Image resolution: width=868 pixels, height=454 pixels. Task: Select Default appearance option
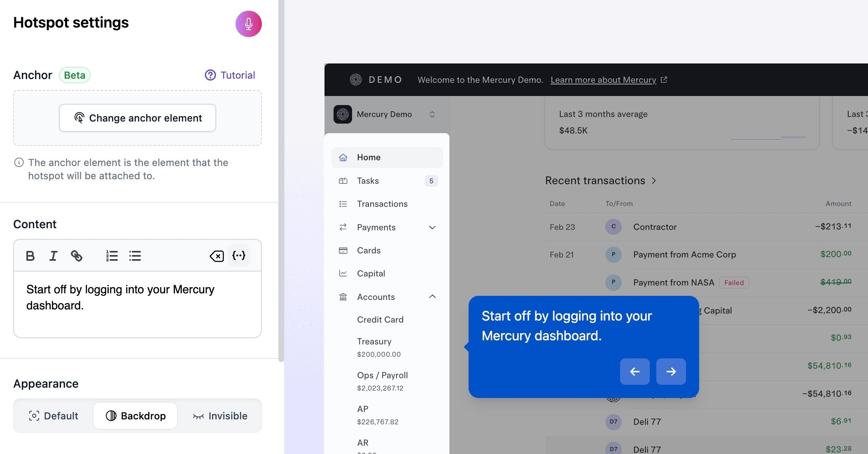pos(54,416)
